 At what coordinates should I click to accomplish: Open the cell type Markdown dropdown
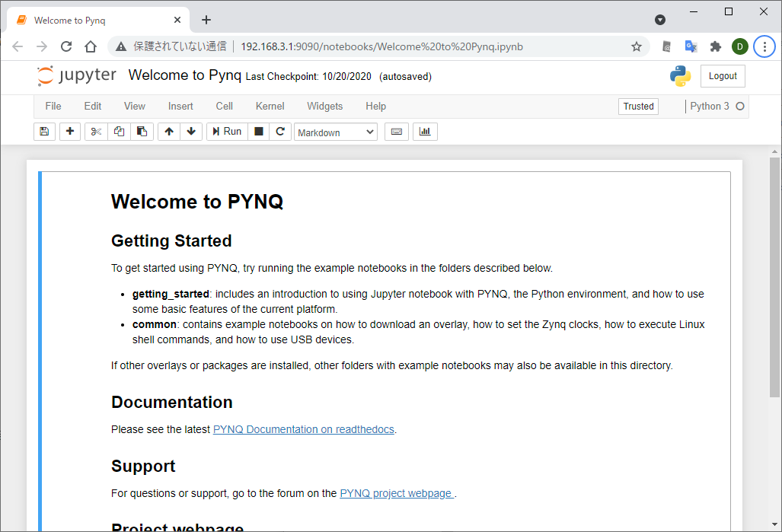(x=336, y=132)
